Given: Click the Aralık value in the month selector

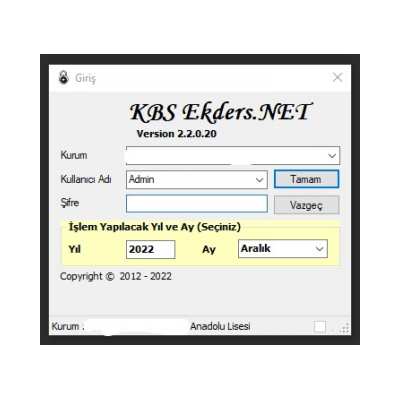Looking at the screenshot, I should 256,248.
